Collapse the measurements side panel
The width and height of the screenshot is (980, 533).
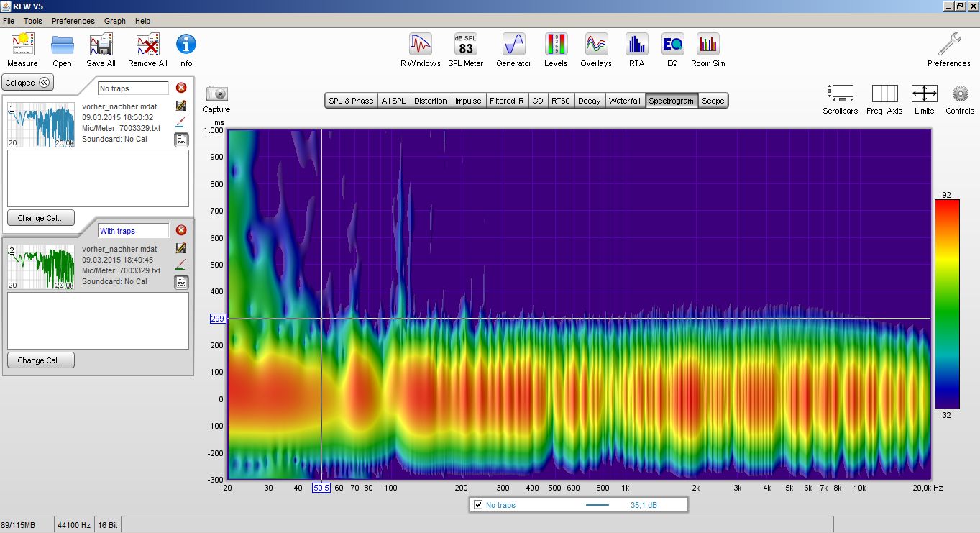[27, 83]
